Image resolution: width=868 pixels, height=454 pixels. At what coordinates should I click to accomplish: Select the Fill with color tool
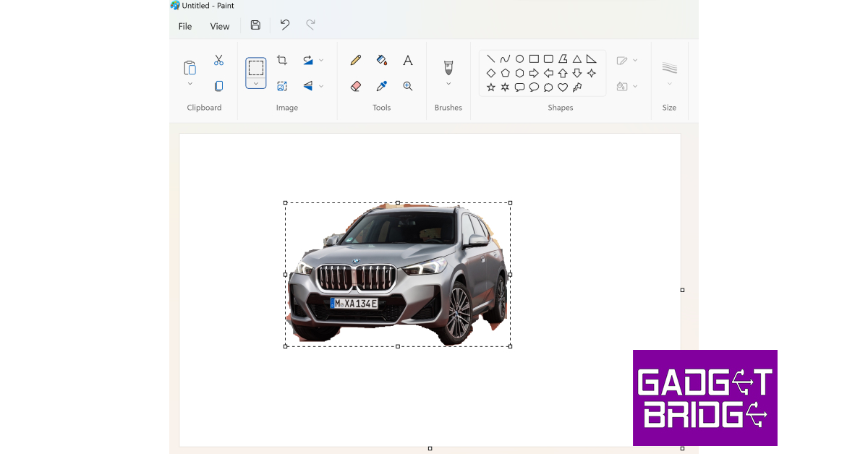pos(381,60)
